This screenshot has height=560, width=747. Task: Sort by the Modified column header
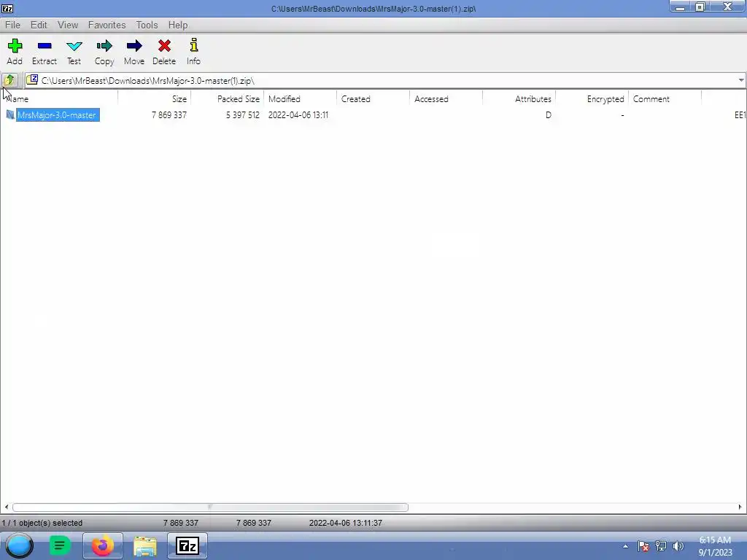click(x=300, y=98)
